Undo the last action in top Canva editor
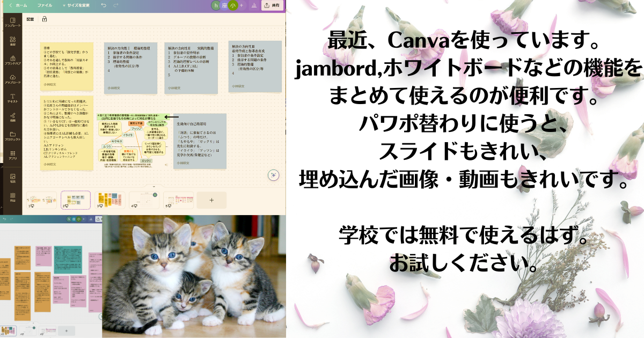Image resolution: width=644 pixels, height=338 pixels. point(103,5)
